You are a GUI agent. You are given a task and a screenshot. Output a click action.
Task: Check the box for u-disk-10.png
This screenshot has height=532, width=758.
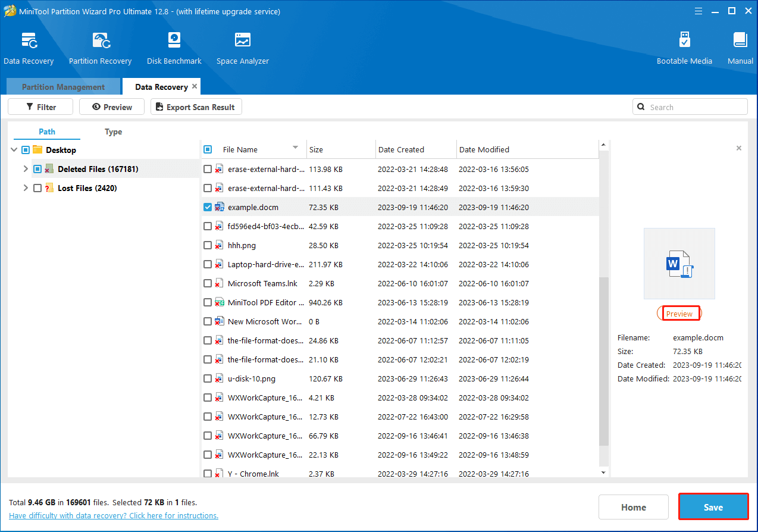[x=208, y=378]
